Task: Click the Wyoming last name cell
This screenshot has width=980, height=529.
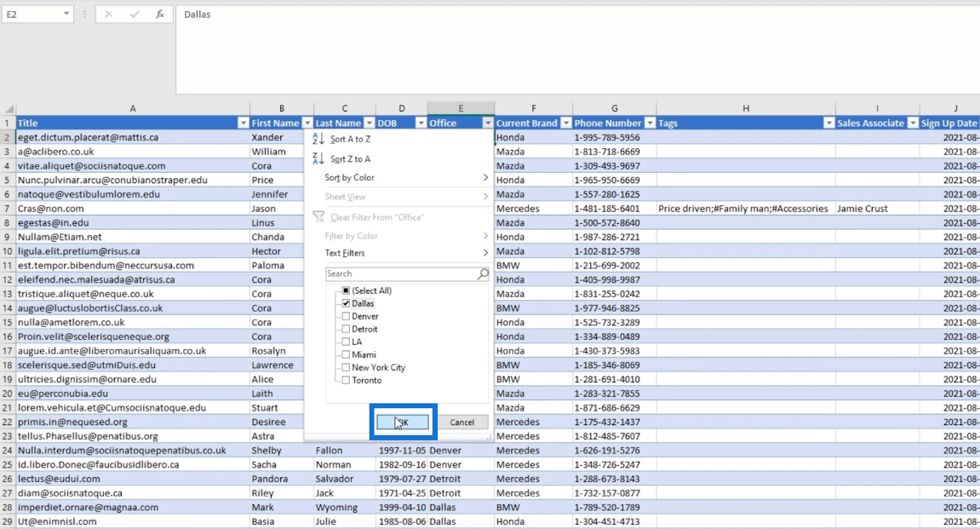Action: click(x=344, y=507)
